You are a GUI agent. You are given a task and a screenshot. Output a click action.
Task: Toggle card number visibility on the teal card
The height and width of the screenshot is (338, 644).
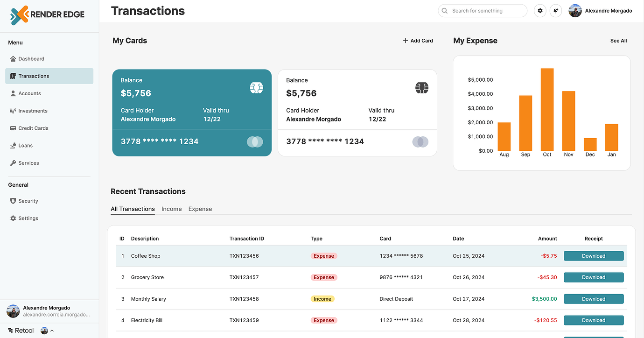click(255, 141)
